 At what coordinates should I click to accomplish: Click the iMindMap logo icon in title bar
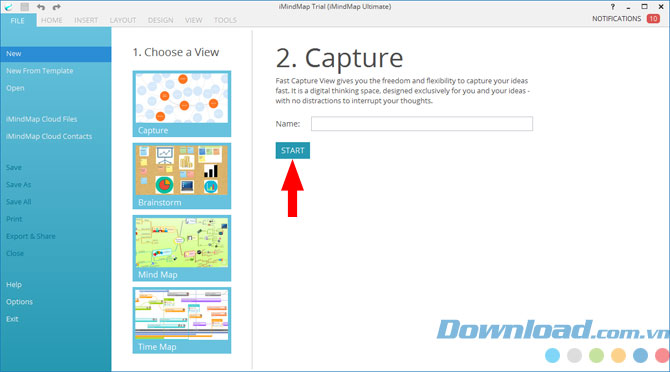(x=9, y=7)
